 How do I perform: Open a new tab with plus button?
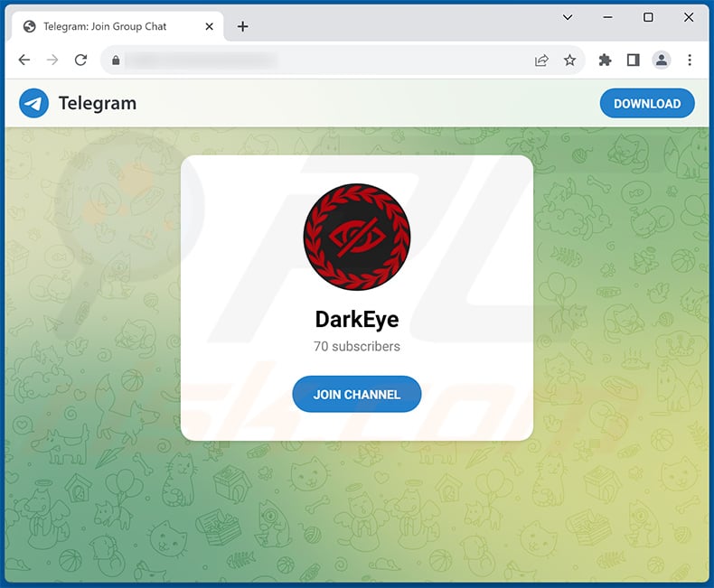coord(243,26)
